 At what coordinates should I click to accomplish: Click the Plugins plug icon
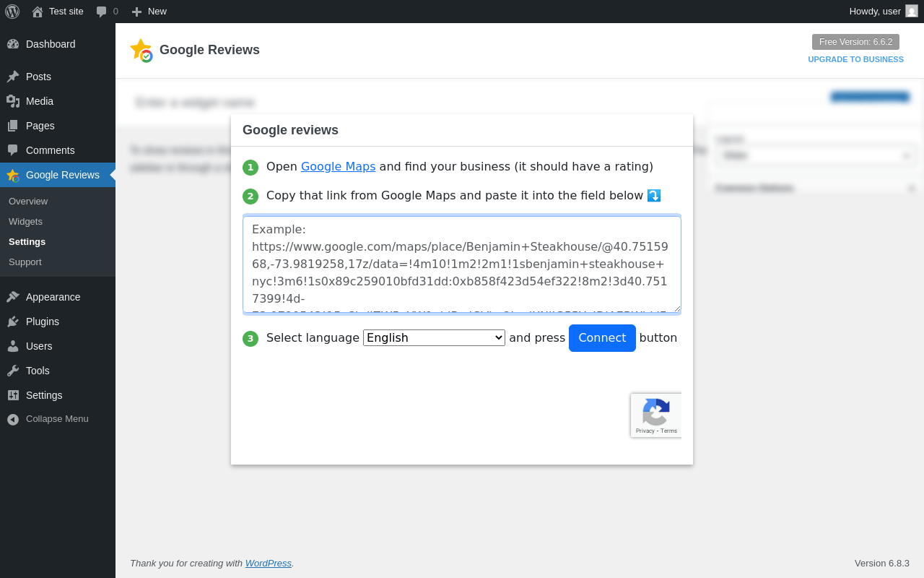click(x=13, y=322)
